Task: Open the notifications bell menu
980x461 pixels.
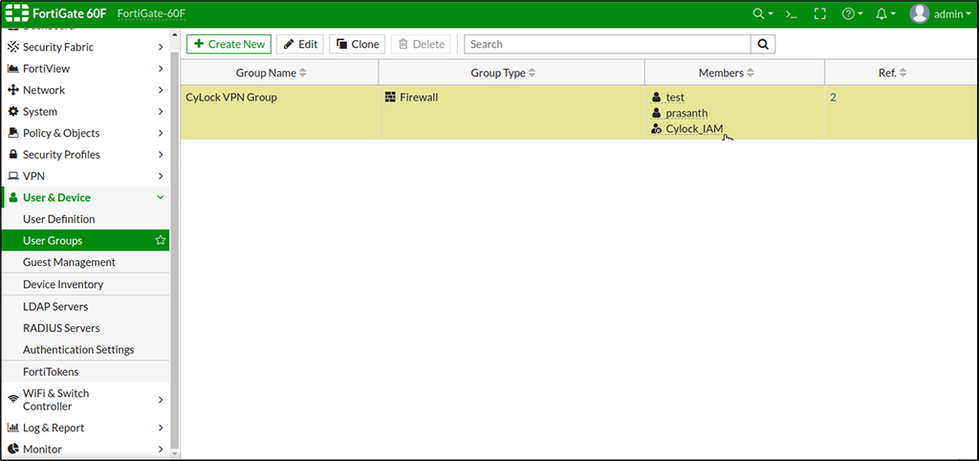Action: tap(884, 14)
